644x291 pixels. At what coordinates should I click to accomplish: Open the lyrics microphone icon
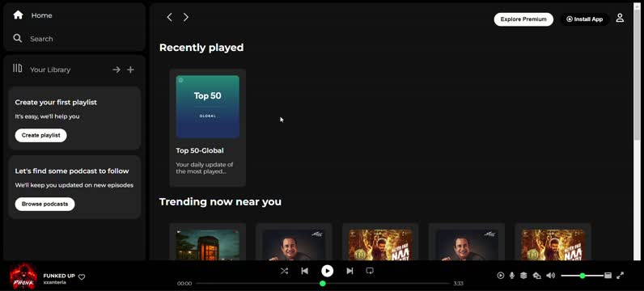[x=512, y=276]
